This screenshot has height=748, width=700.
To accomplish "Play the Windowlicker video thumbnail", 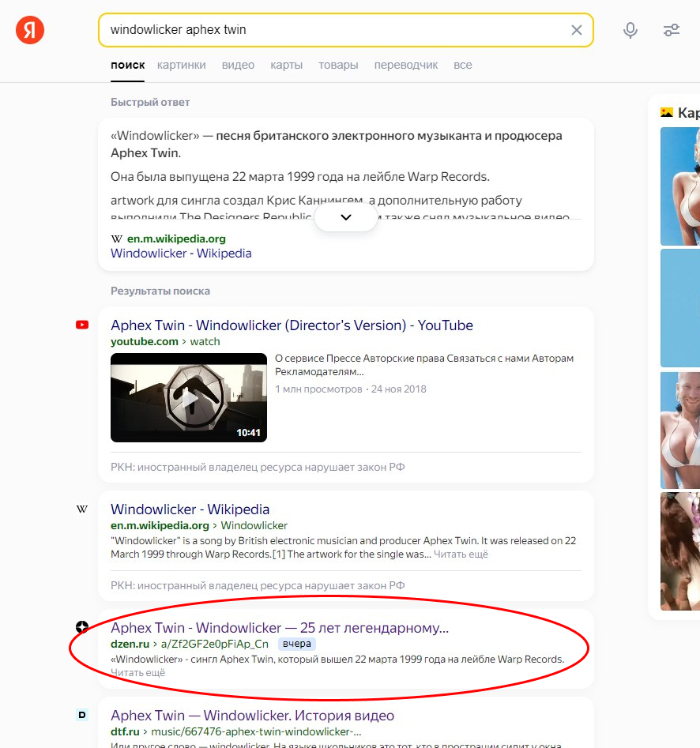I will [189, 398].
